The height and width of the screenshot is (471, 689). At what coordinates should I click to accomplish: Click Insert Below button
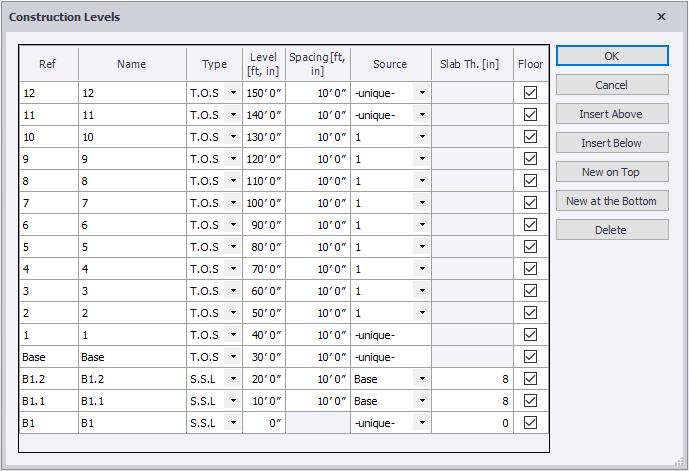[x=611, y=143]
